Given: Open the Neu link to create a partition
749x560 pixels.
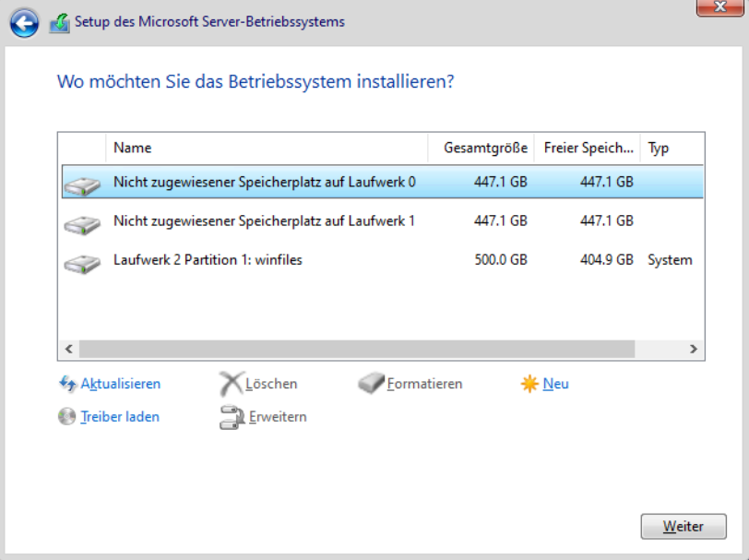Looking at the screenshot, I should [555, 384].
